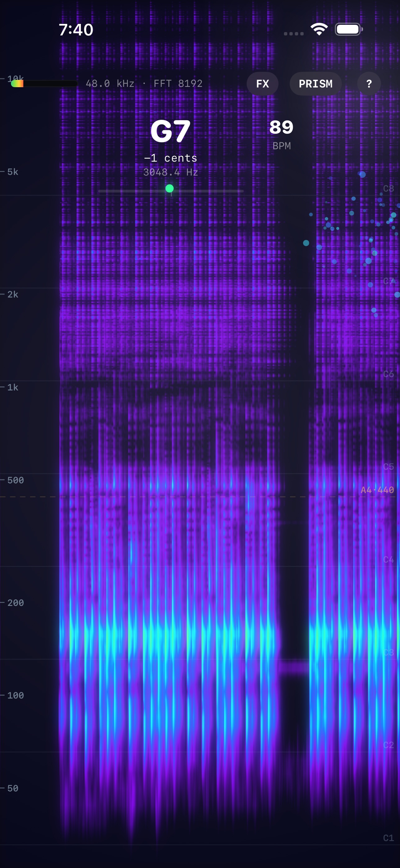400x868 pixels.
Task: Tap the 500 frequency axis label
Action: pyautogui.click(x=16, y=480)
